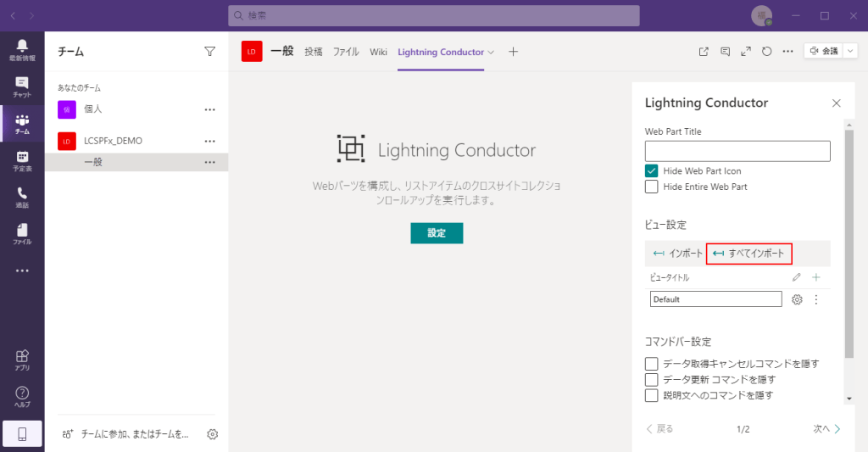Select the 一般 channel
Viewport: 868px width, 452px height.
click(136, 162)
